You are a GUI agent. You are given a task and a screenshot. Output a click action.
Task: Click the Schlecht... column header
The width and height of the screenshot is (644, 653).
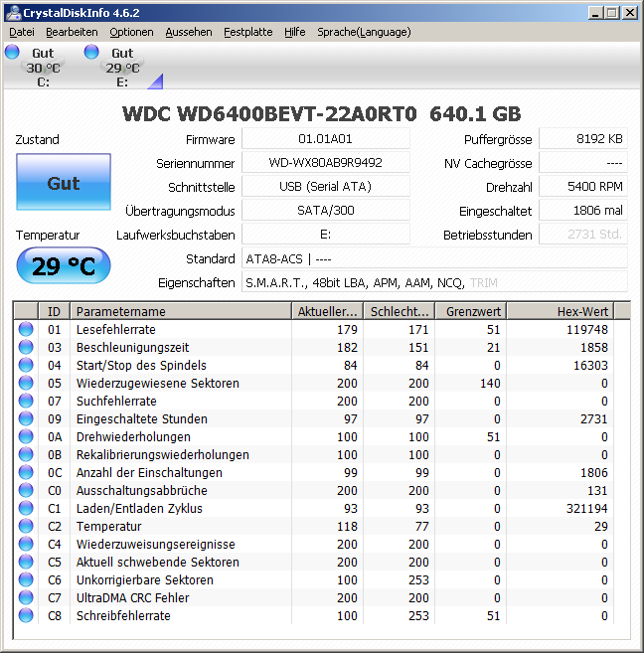[x=400, y=311]
